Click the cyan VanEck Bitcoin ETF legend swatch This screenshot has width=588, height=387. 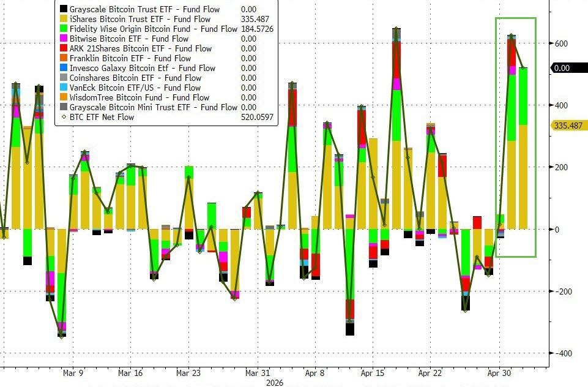click(x=64, y=88)
